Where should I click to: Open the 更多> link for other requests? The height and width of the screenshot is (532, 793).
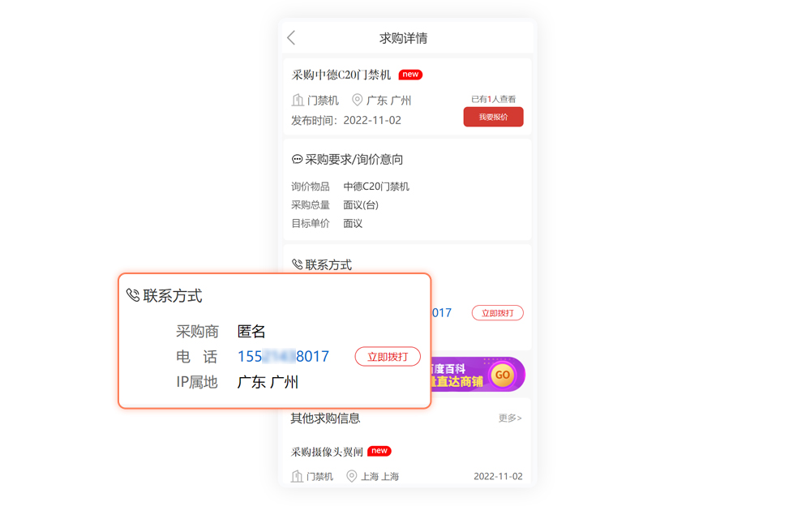pos(510,418)
